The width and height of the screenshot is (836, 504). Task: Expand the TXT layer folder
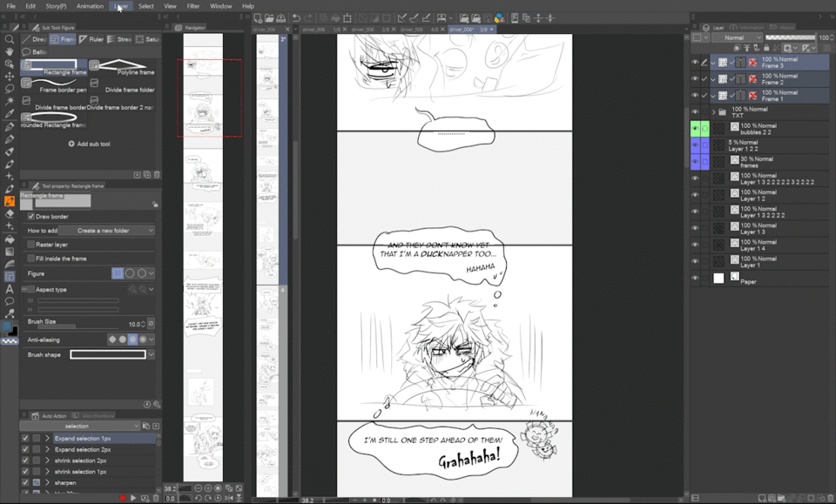click(x=713, y=112)
